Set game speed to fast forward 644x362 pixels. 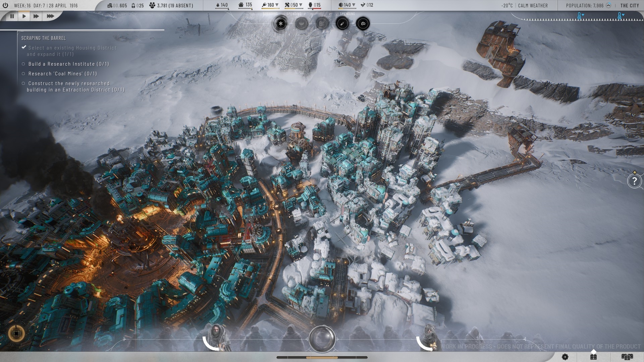point(36,16)
